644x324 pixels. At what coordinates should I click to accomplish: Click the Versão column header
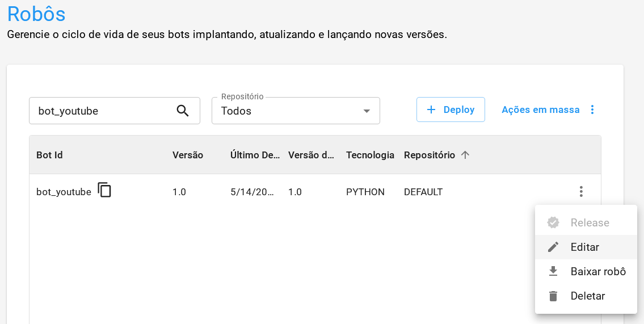coord(188,155)
